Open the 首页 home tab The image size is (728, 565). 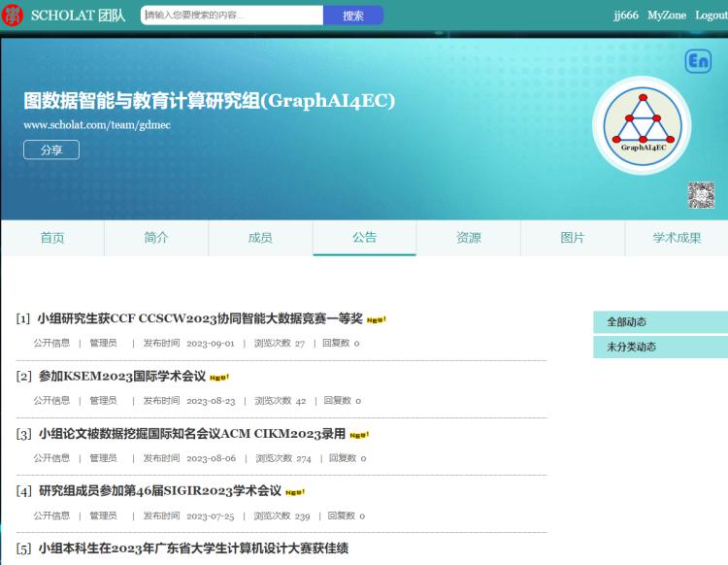tap(52, 238)
